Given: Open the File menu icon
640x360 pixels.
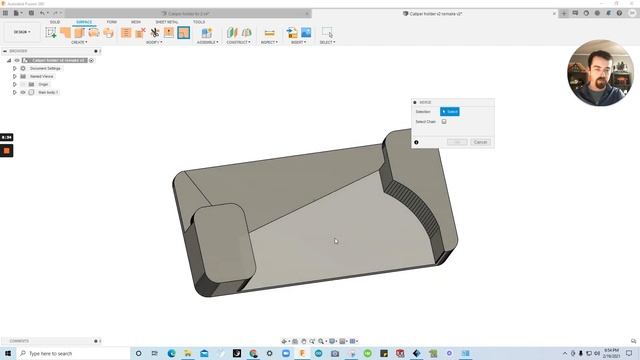Looking at the screenshot, I should [x=18, y=13].
